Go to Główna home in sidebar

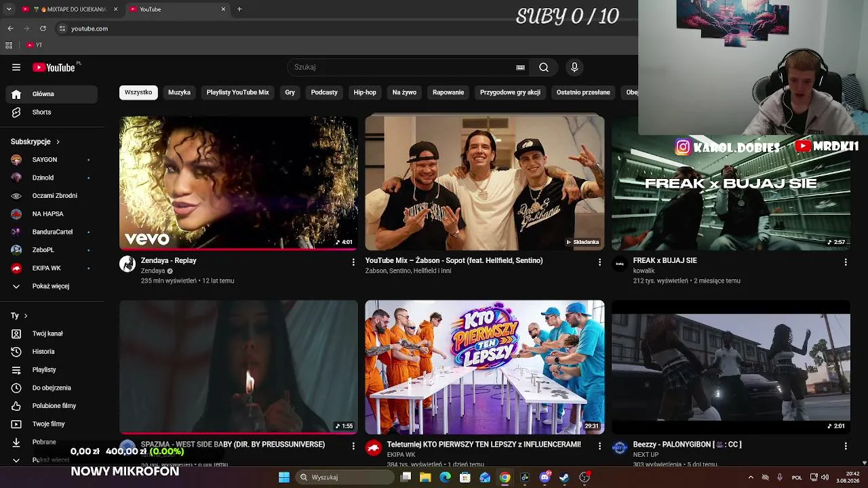point(52,94)
